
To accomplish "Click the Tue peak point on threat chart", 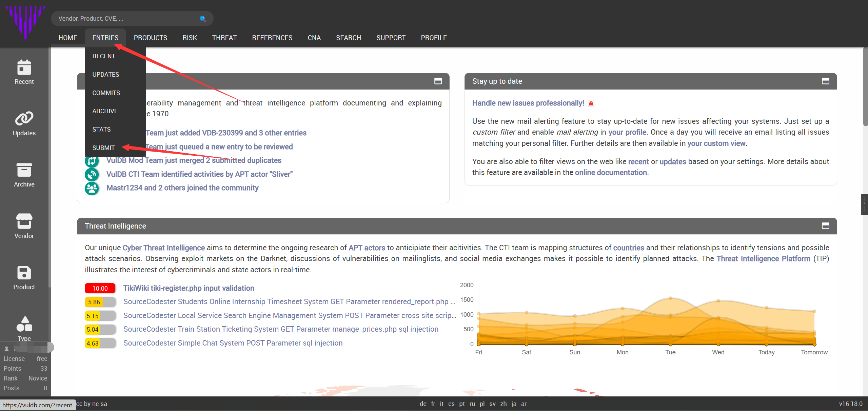I will tap(670, 298).
